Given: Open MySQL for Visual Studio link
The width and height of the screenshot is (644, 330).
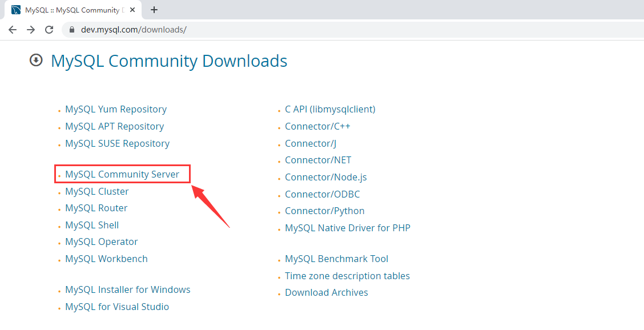Looking at the screenshot, I should [x=117, y=307].
